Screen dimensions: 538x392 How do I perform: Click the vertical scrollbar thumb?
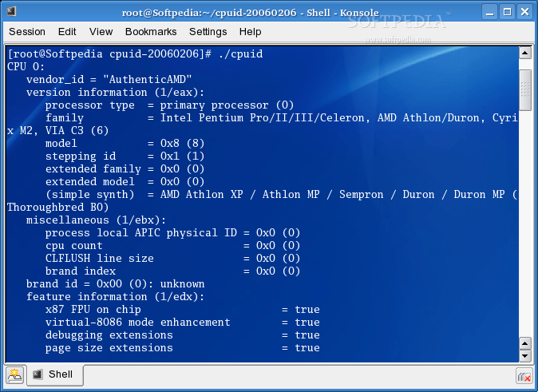click(x=525, y=90)
